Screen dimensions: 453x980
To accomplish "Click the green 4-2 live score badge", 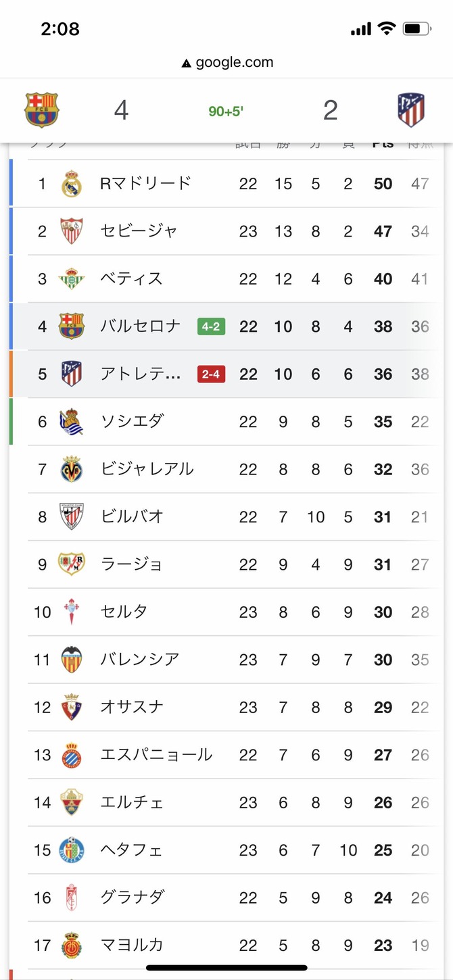I will (x=211, y=326).
